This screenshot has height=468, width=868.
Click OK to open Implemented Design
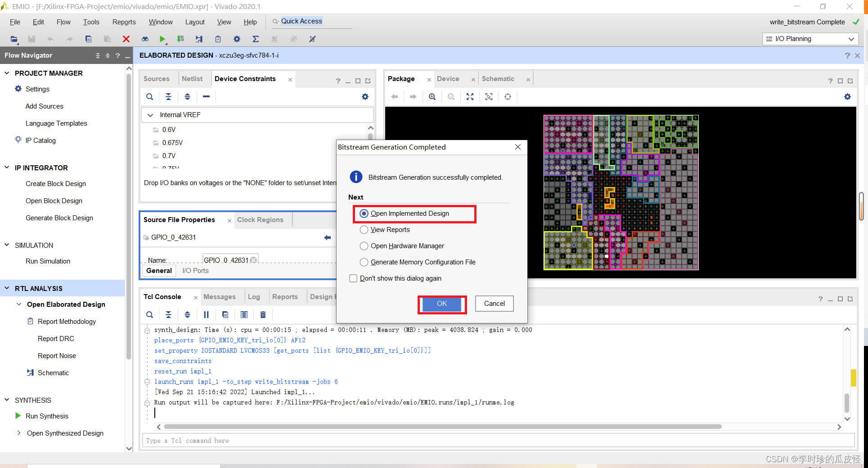[x=441, y=304]
